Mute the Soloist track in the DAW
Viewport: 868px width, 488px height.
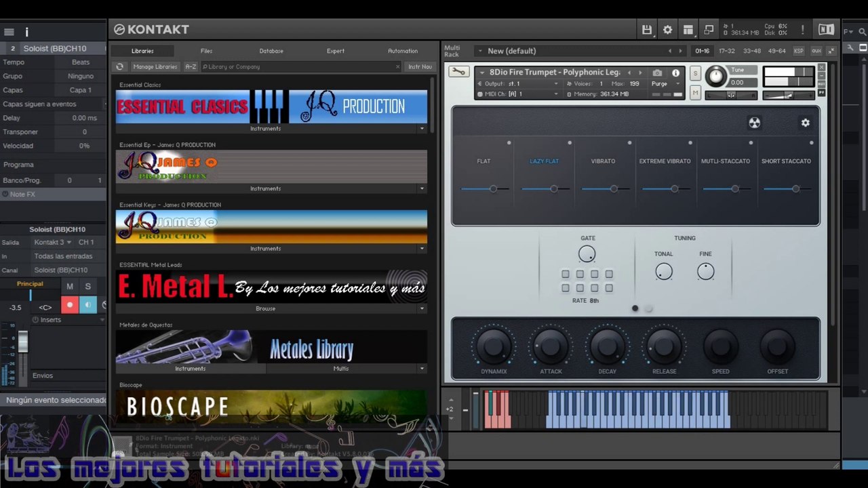[x=69, y=287]
